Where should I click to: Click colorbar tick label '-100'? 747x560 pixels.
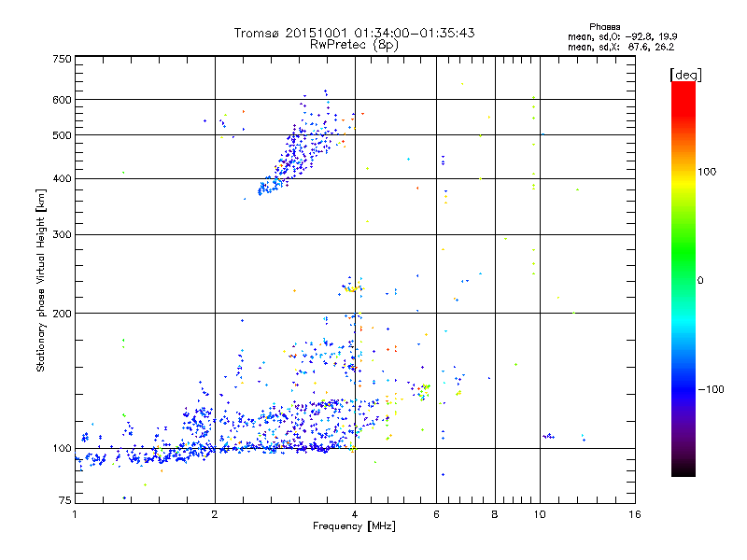coord(711,389)
